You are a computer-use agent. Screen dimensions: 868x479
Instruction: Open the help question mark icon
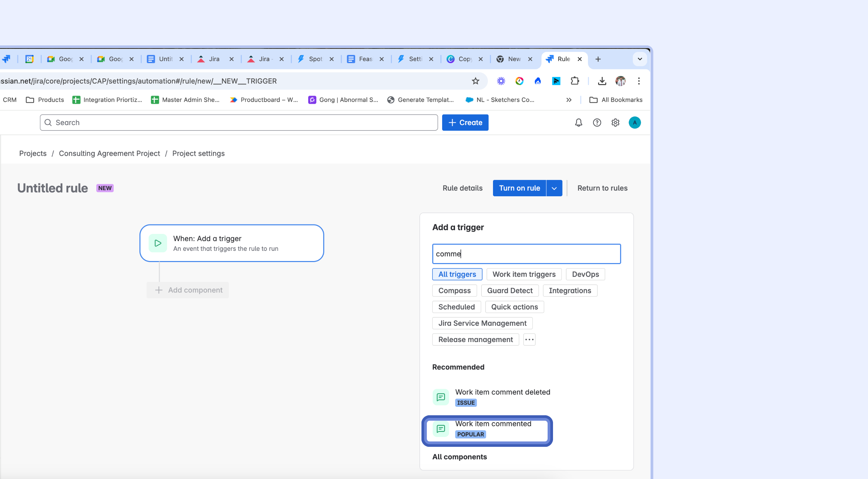(x=597, y=122)
